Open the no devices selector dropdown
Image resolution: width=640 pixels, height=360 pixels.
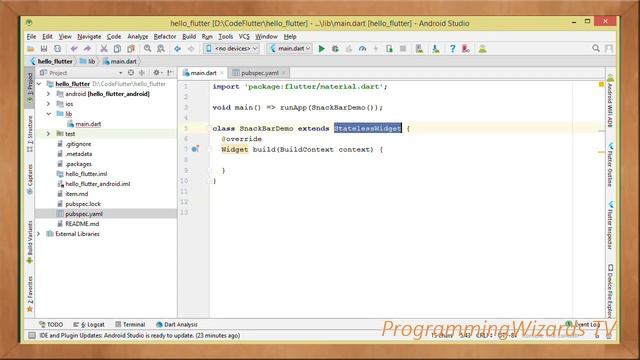click(x=231, y=49)
